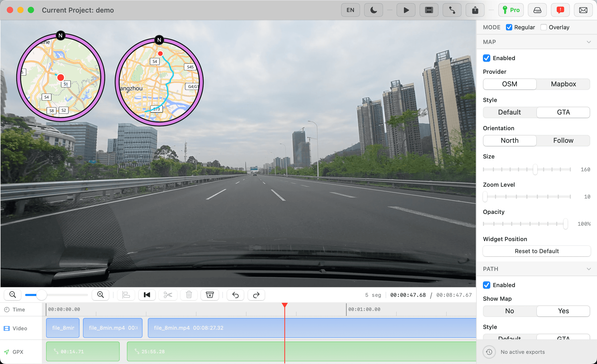Toggle MAP Enabled checkbox
This screenshot has height=364, width=597.
487,58
